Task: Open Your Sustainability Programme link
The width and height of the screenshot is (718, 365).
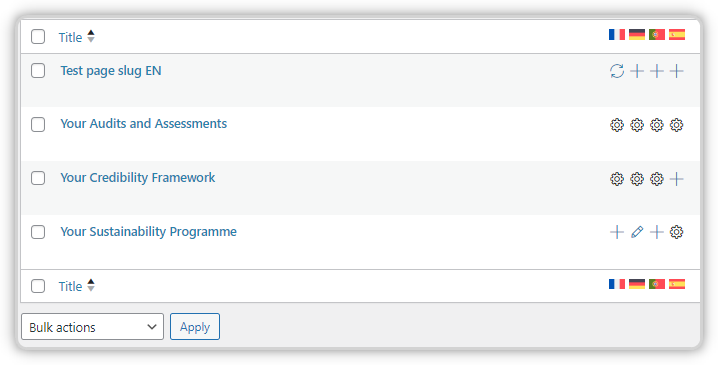Action: tap(149, 232)
